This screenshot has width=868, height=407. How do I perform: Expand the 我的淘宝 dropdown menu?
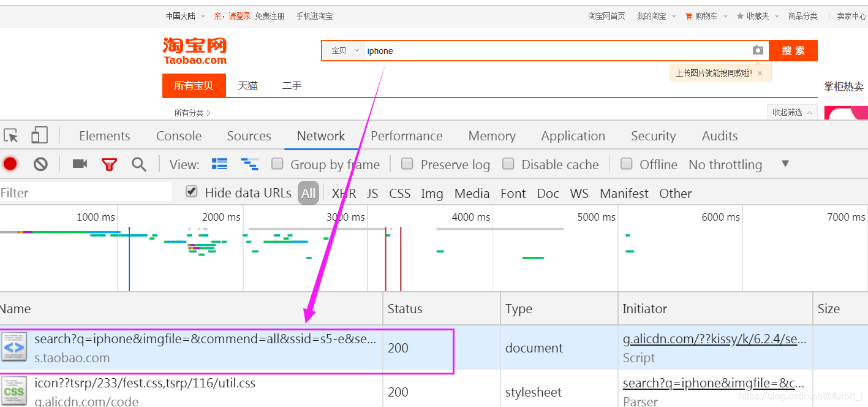tap(656, 16)
